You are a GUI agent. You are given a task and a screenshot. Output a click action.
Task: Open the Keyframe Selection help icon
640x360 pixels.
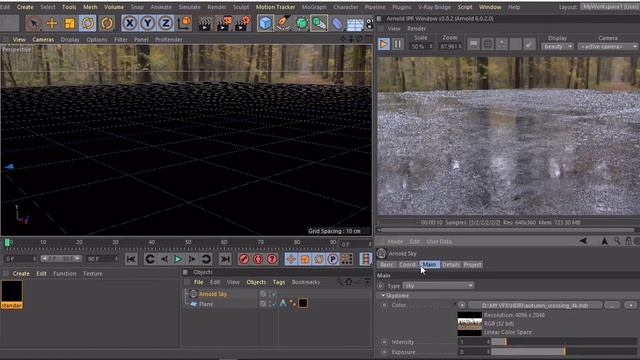click(272, 259)
